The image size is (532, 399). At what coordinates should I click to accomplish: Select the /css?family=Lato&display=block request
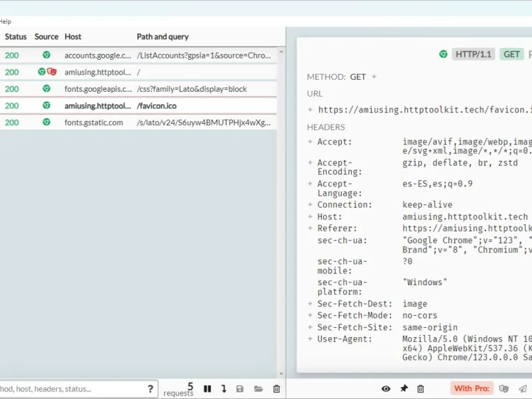pos(138,89)
